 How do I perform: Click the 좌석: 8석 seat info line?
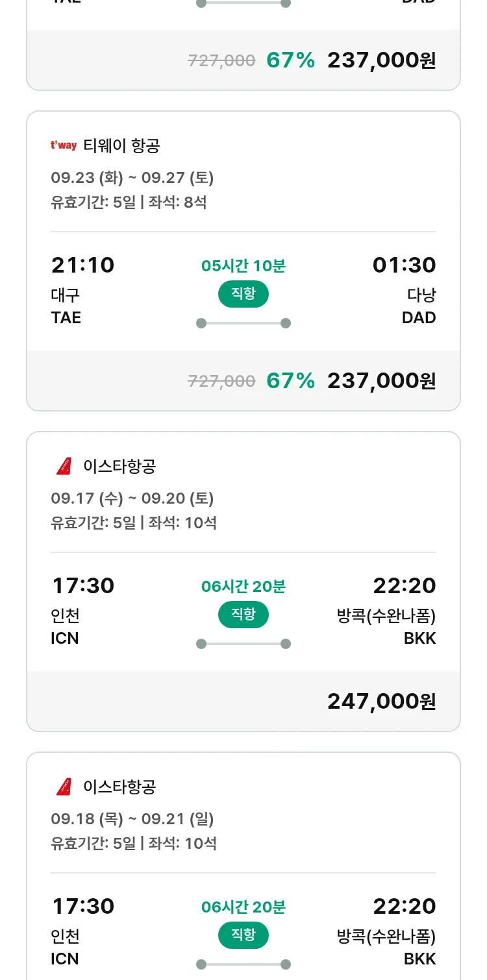coord(177,202)
